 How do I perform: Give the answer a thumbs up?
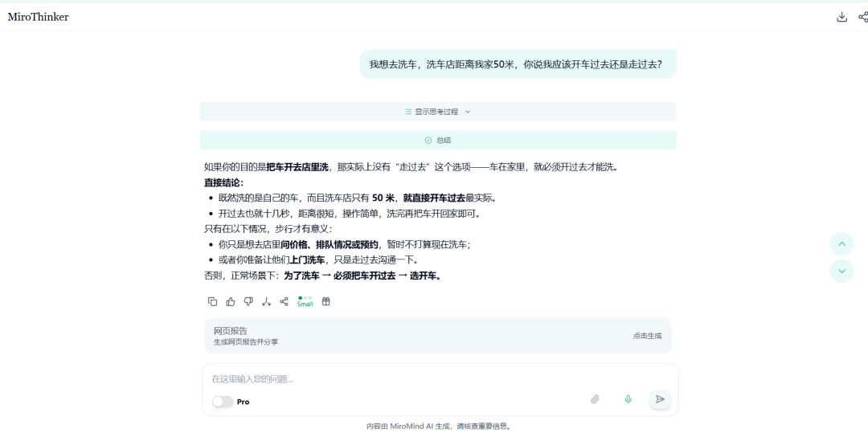[x=231, y=301]
